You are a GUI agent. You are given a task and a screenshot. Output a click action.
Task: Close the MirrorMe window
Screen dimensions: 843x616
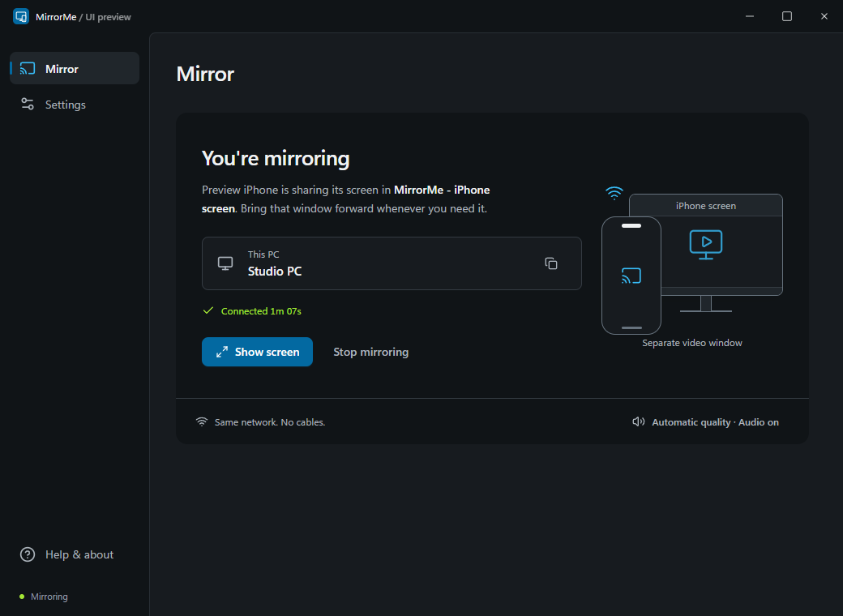(x=824, y=16)
